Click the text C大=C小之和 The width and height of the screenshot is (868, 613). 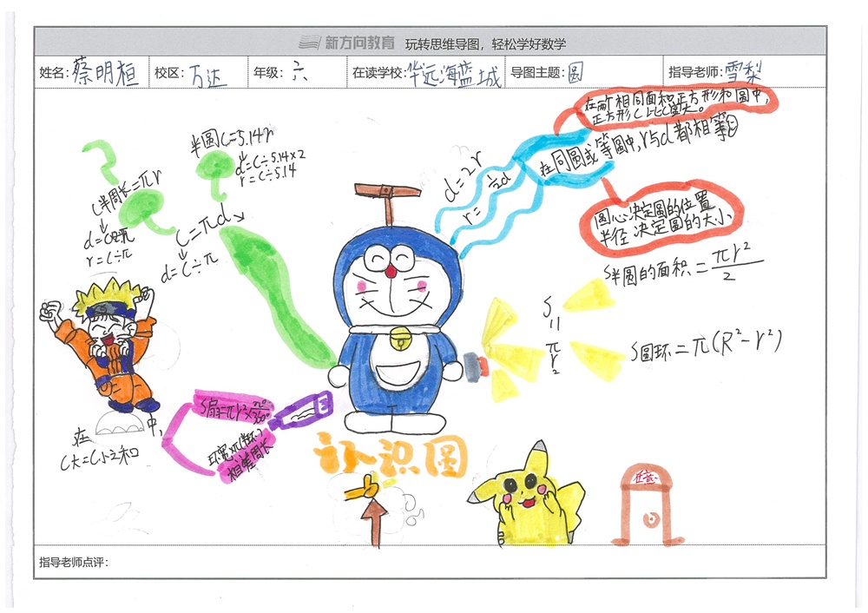pos(100,458)
